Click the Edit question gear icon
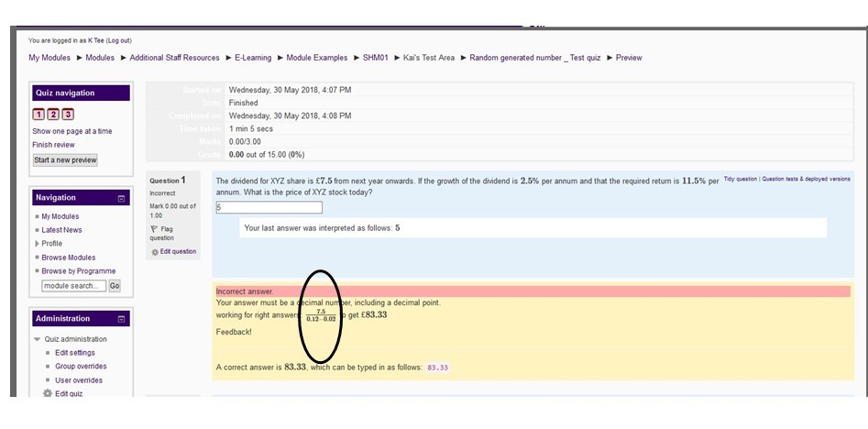Viewport: 868px width, 429px height. (155, 252)
